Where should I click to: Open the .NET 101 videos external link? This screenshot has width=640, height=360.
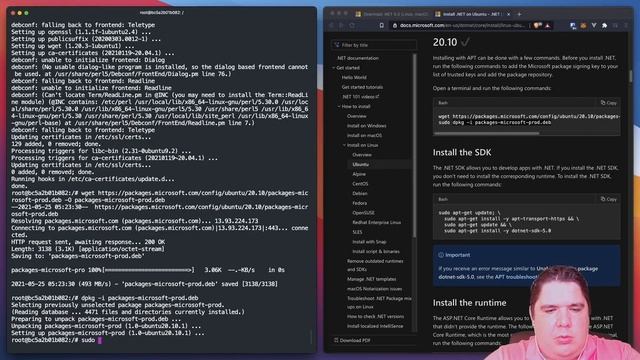[360, 97]
